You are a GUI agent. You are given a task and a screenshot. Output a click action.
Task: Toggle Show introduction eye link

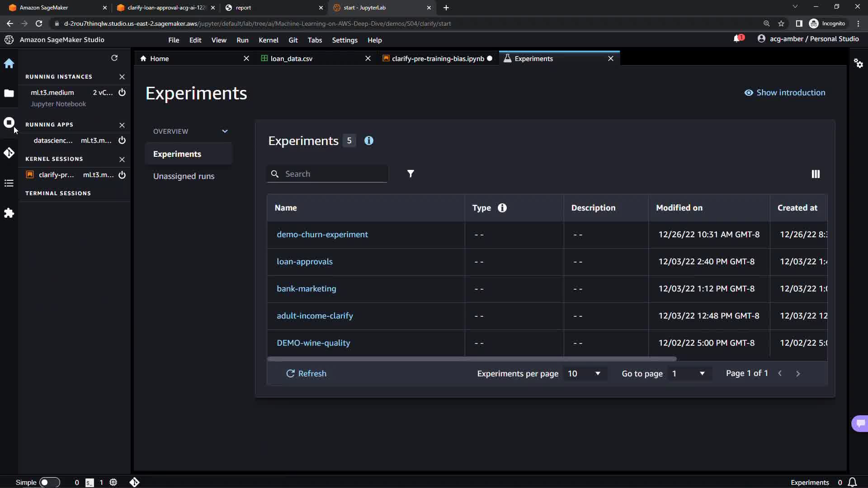(785, 93)
